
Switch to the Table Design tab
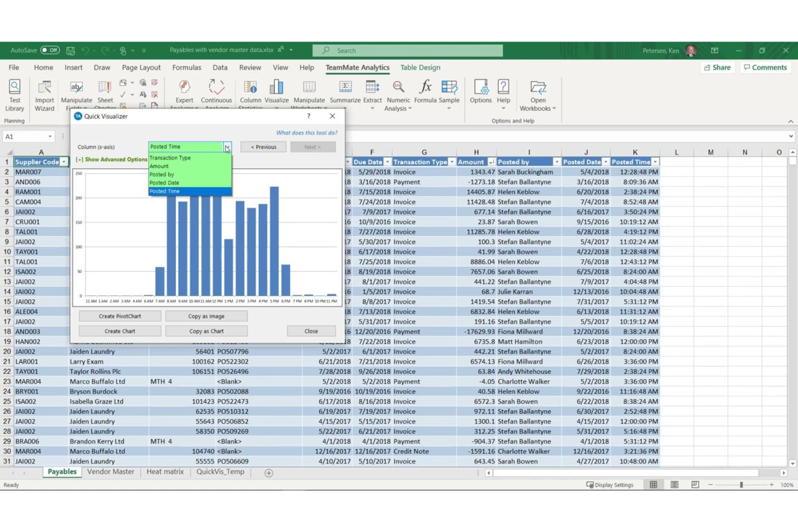coord(420,67)
